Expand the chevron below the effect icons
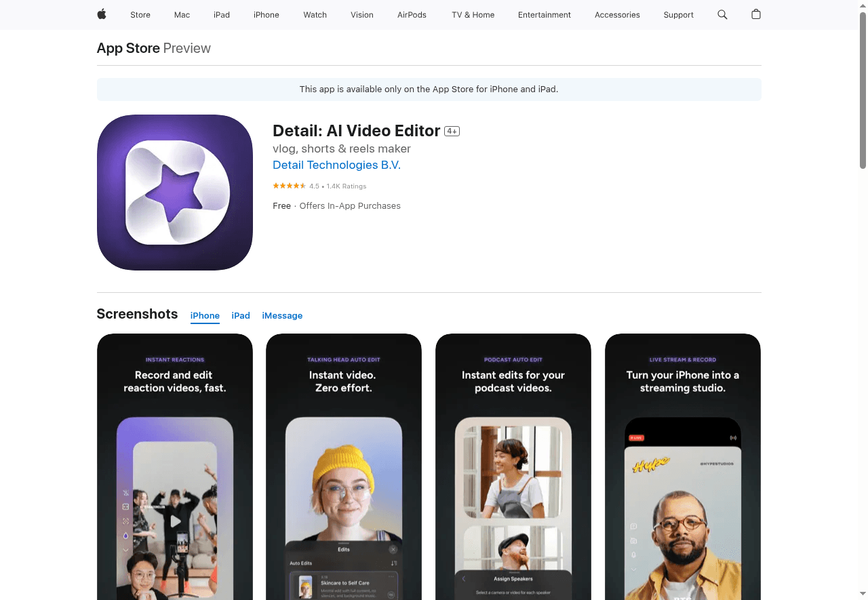Image resolution: width=868 pixels, height=600 pixels. point(125,549)
